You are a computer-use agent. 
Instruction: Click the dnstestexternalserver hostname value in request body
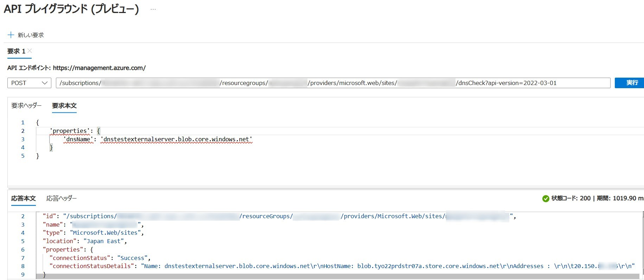(x=176, y=139)
